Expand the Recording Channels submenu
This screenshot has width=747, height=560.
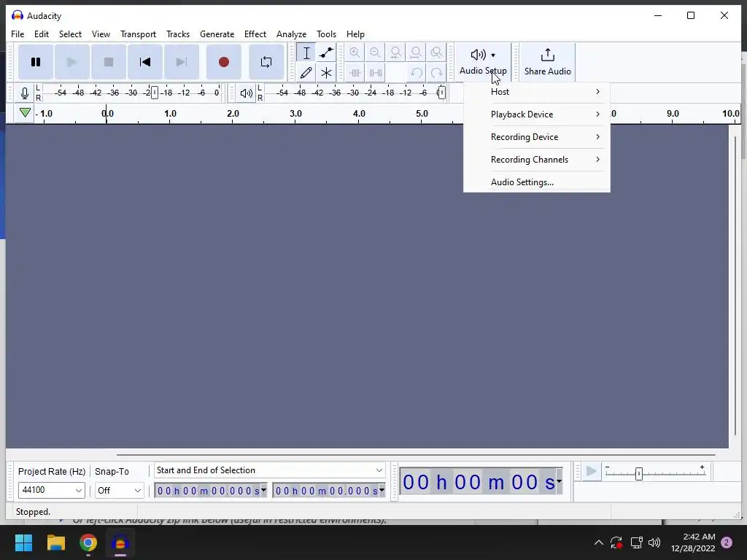pyautogui.click(x=537, y=160)
